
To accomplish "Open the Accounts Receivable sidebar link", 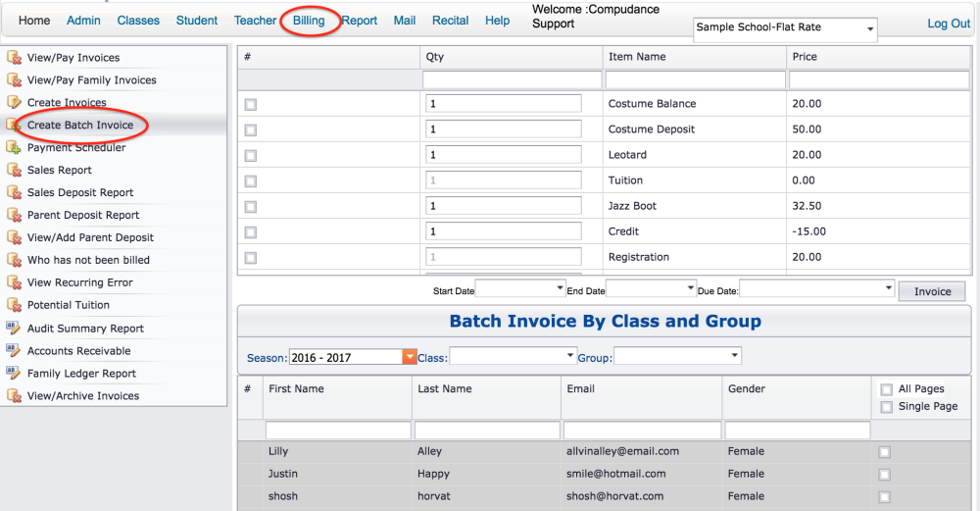I will [78, 351].
